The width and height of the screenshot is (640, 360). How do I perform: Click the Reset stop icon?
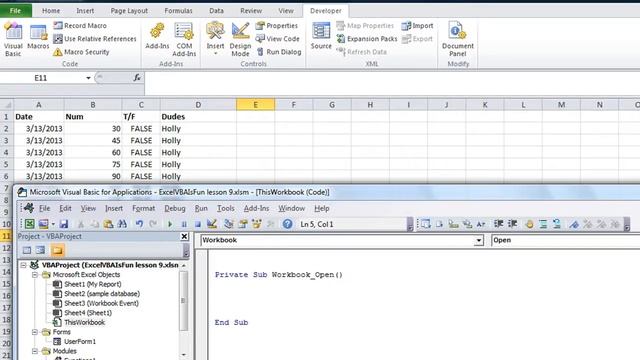[x=198, y=224]
